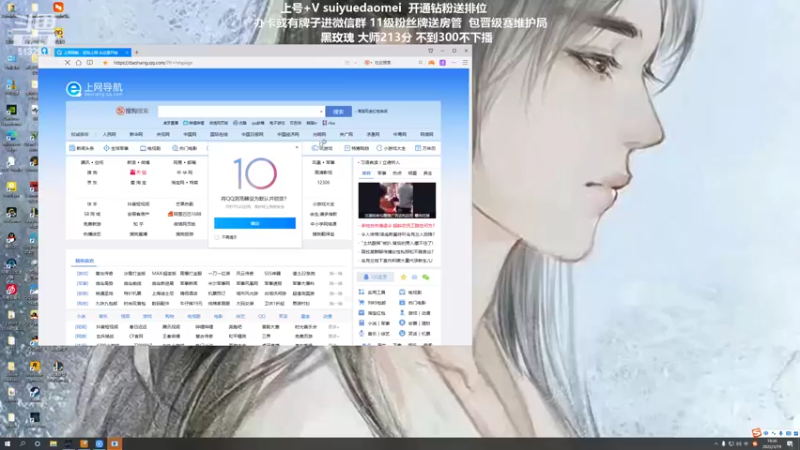Screen dimensions: 800x450
Task: Open the 央广网 link
Action: [346, 135]
